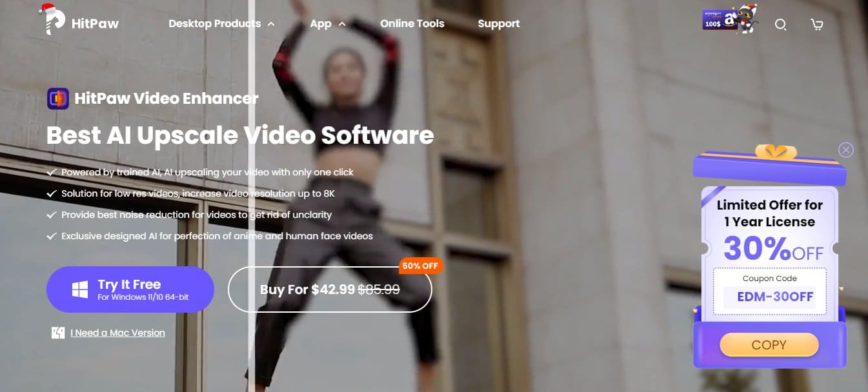The height and width of the screenshot is (392, 868).
Task: Go to the Support page
Action: 499,24
